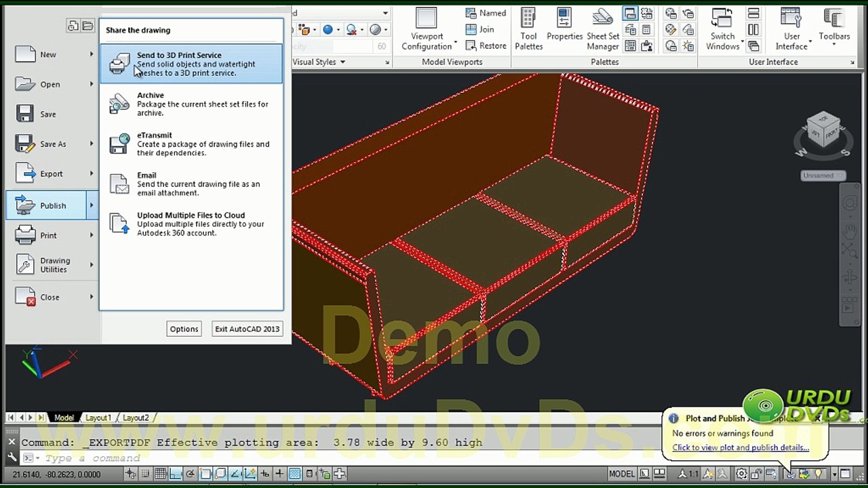
Task: Expand the Export submenu arrow
Action: pyautogui.click(x=92, y=174)
